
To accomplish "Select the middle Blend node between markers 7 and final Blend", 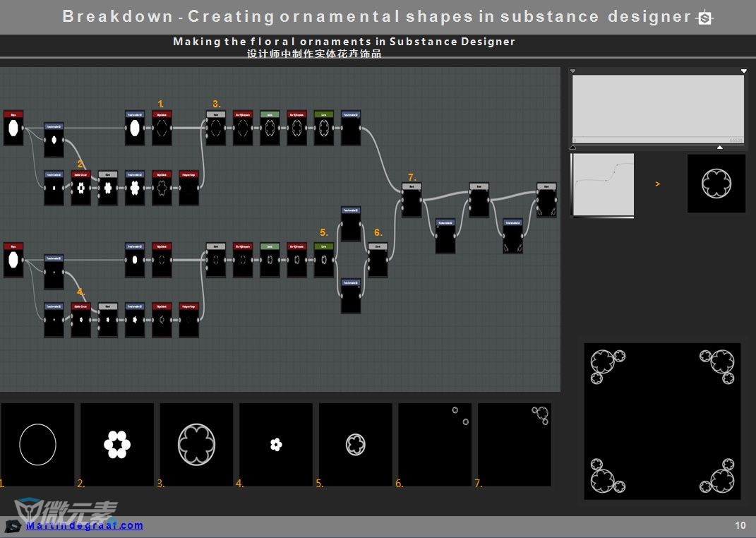I will [479, 200].
